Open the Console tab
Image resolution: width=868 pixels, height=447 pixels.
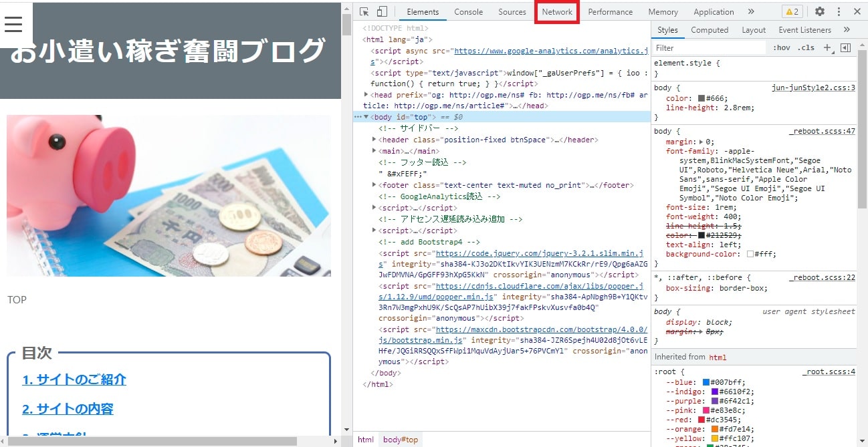coord(468,12)
